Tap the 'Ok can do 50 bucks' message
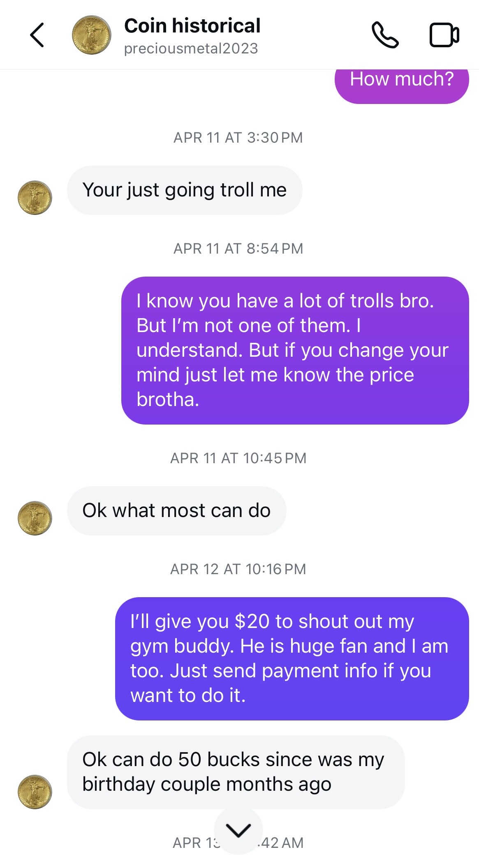The image size is (479, 868). 236,772
